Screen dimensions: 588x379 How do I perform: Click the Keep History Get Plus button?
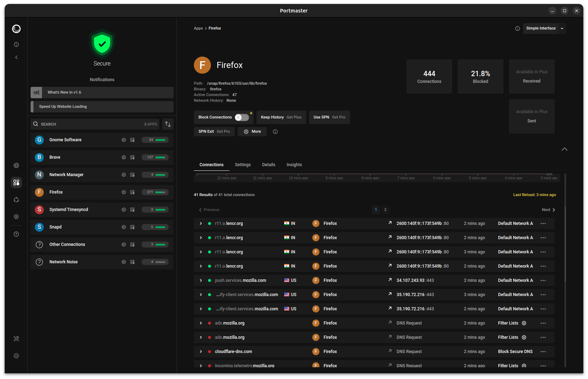pos(281,117)
